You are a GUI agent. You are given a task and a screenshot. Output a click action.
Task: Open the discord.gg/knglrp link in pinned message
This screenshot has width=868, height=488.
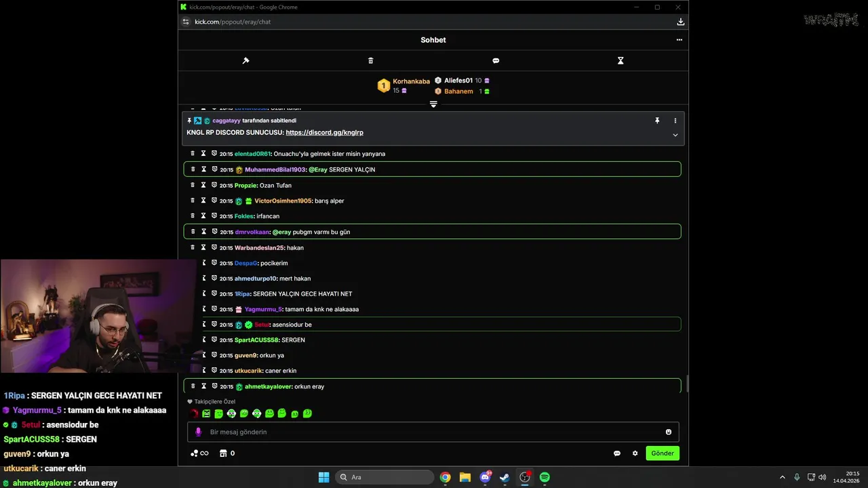(x=324, y=133)
